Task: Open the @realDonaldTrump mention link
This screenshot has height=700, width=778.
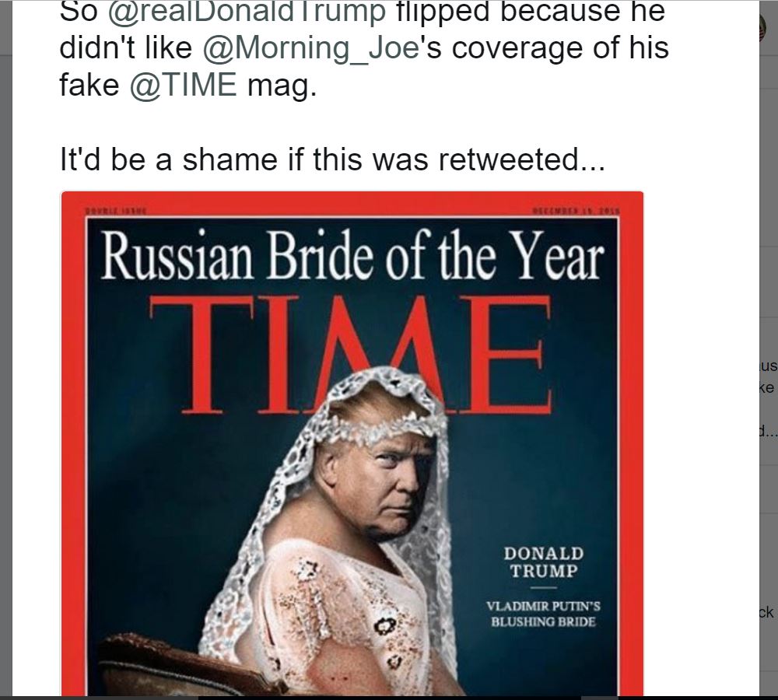Action: click(247, 12)
